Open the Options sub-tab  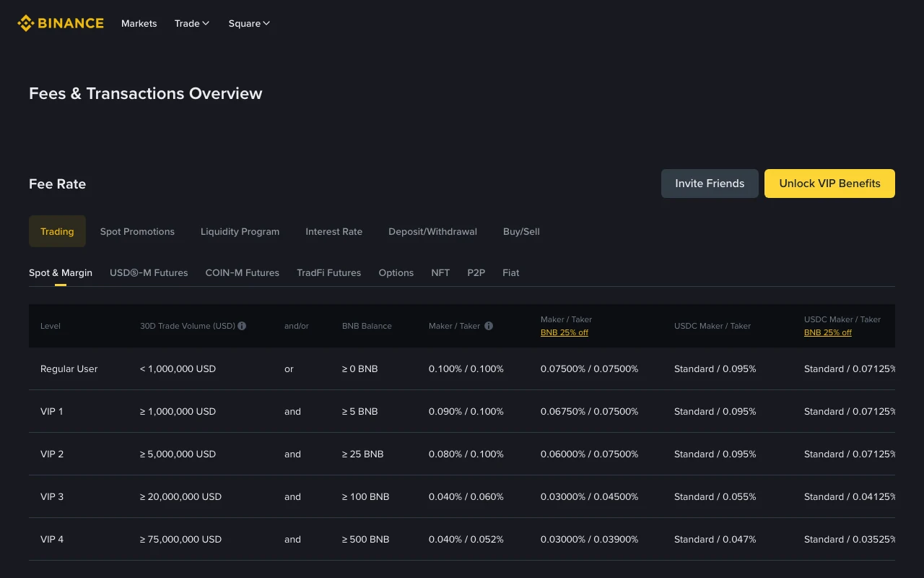click(396, 272)
